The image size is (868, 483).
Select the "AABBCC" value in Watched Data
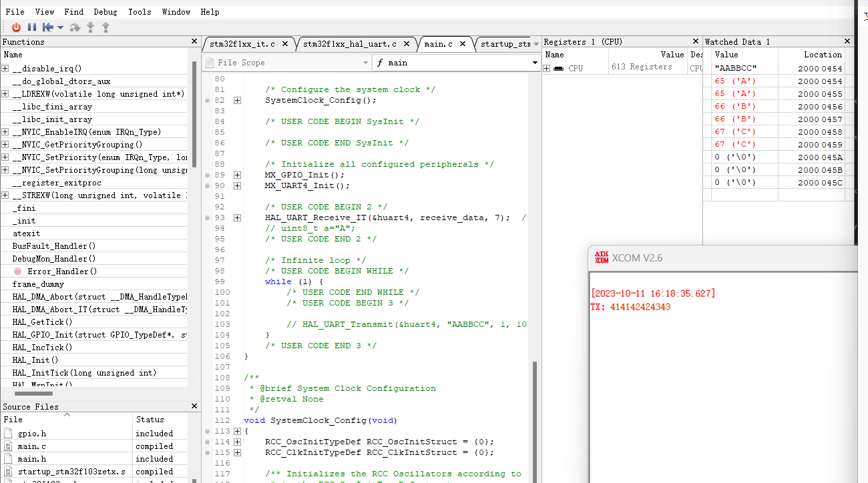[736, 69]
